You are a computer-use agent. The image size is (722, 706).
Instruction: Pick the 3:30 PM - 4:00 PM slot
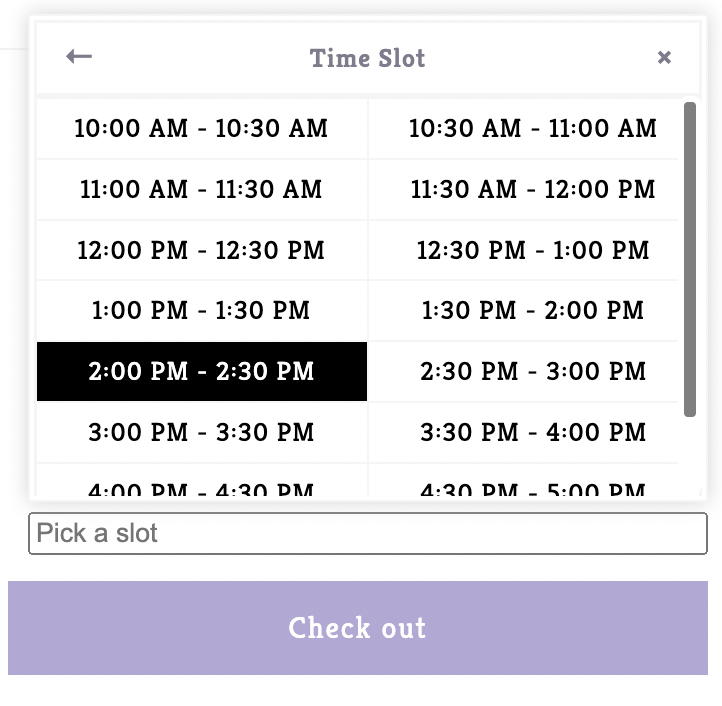524,432
